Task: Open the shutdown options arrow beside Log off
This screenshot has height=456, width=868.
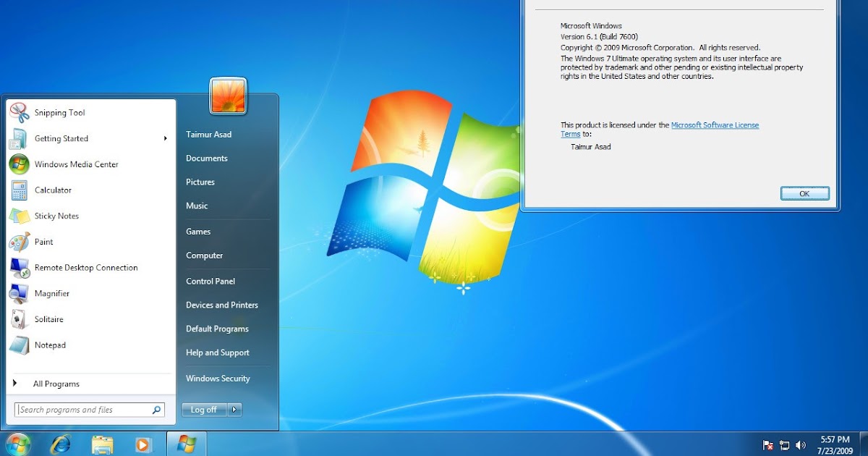Action: (234, 410)
